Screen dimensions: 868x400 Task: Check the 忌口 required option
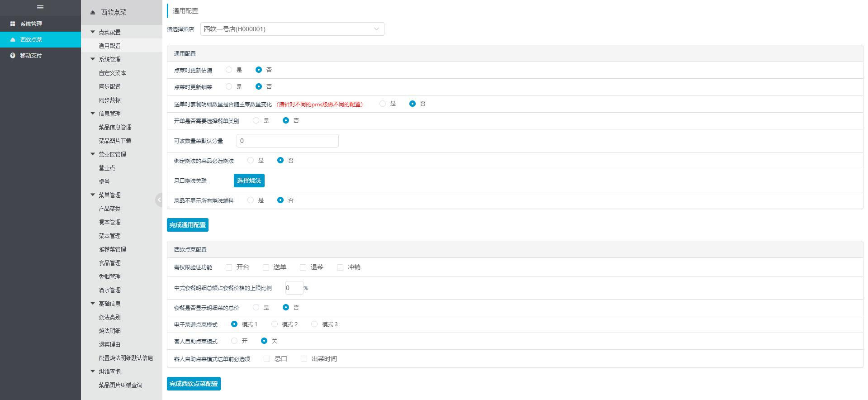[x=267, y=359]
